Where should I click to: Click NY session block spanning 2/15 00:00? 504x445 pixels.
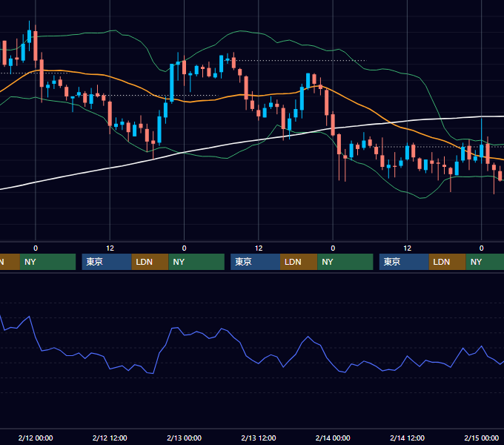[x=485, y=262]
